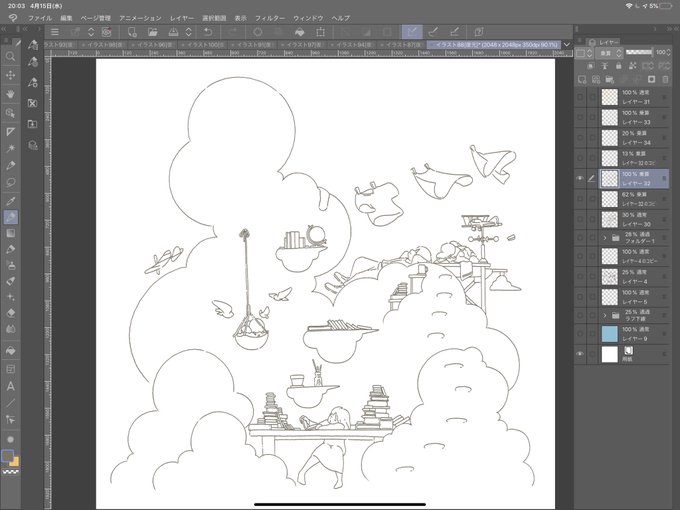
Task: Toggle visibility of the 用紙 paper layer
Action: pos(580,354)
